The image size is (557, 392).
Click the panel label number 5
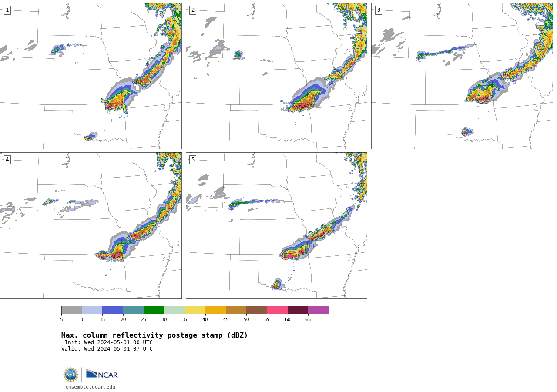pyautogui.click(x=193, y=160)
